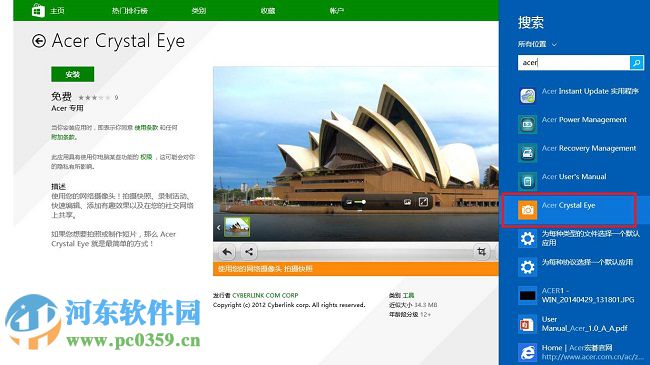650x365 pixels.
Task: Open User Manual PDF file icon
Action: pyautogui.click(x=527, y=324)
